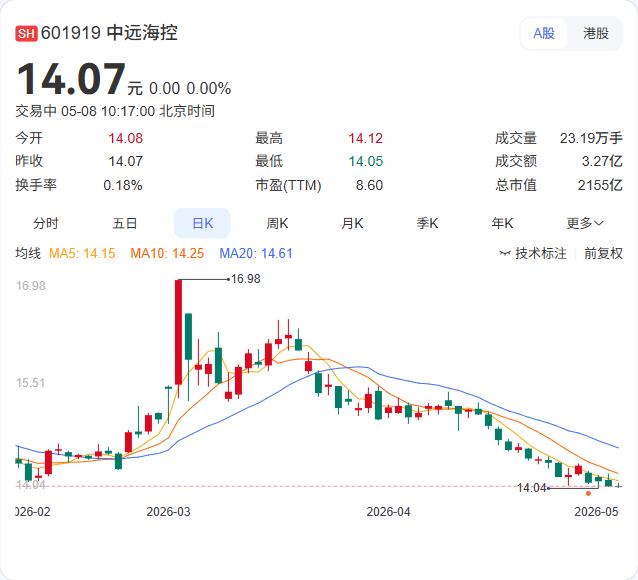
Task: Select the 日K chart tab
Action: 202,223
